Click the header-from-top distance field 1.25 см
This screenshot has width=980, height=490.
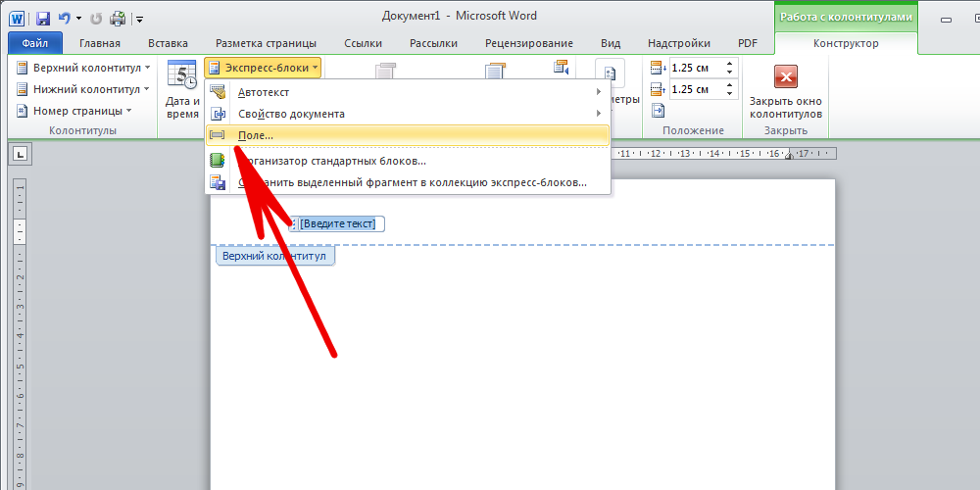696,68
